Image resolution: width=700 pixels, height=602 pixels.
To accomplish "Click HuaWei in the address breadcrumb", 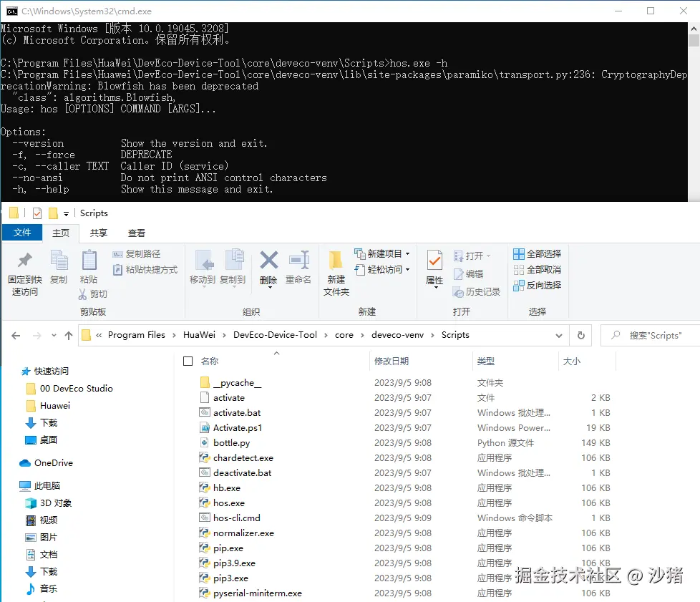I will tap(199, 335).
